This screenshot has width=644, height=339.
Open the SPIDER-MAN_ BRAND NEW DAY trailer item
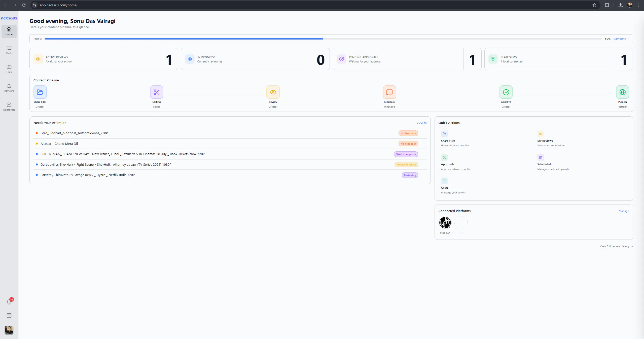(x=230, y=154)
